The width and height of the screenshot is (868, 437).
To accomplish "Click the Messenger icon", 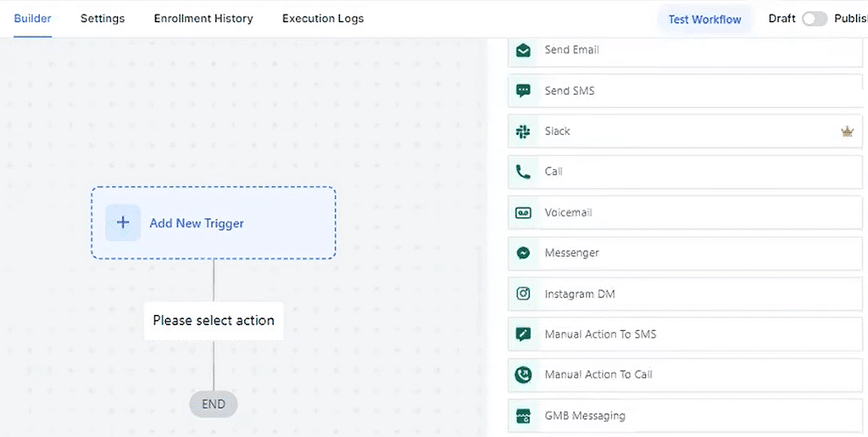I will pos(523,253).
